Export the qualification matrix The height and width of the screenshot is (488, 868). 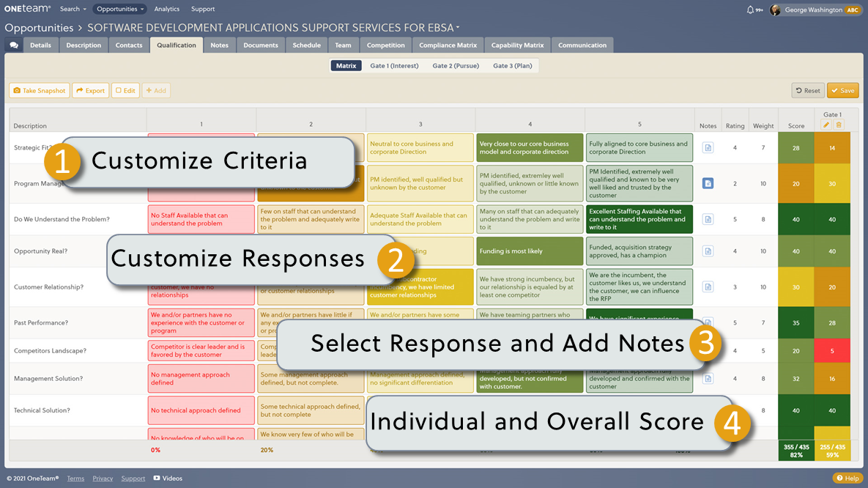pyautogui.click(x=91, y=90)
